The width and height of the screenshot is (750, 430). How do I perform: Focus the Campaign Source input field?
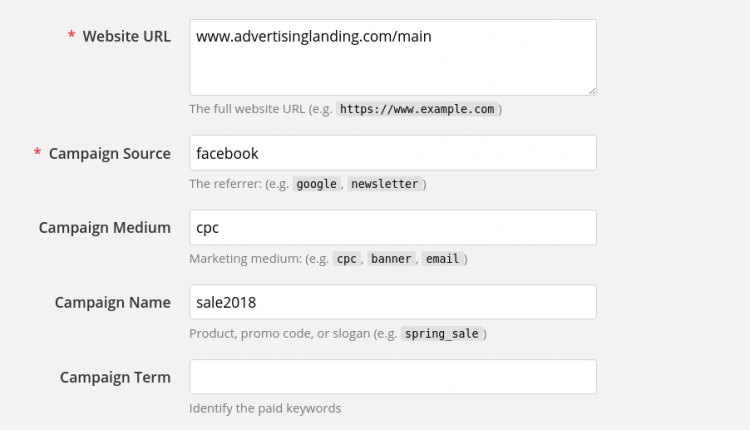(x=393, y=153)
